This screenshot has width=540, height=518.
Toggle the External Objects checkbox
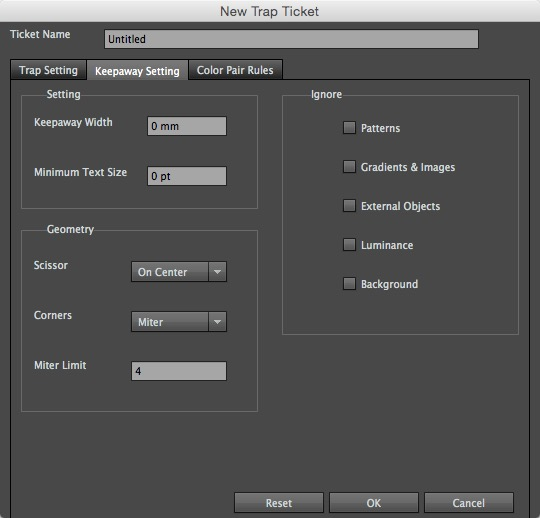pos(349,206)
